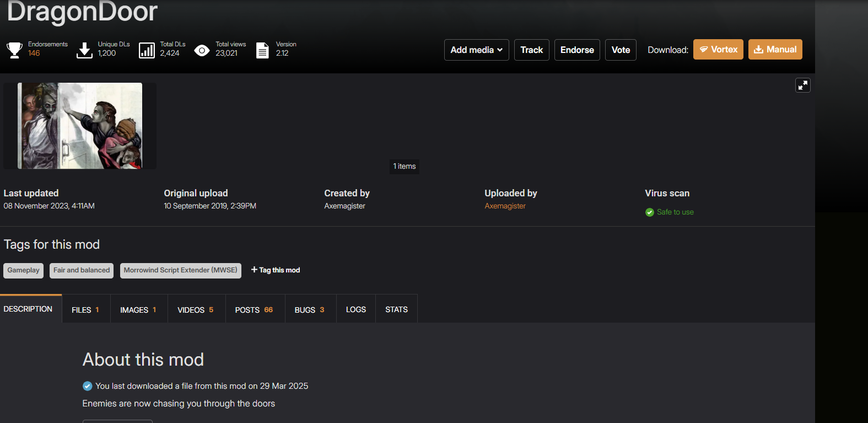Click the Safe to use virus scan link
This screenshot has width=868, height=423.
pyautogui.click(x=675, y=212)
